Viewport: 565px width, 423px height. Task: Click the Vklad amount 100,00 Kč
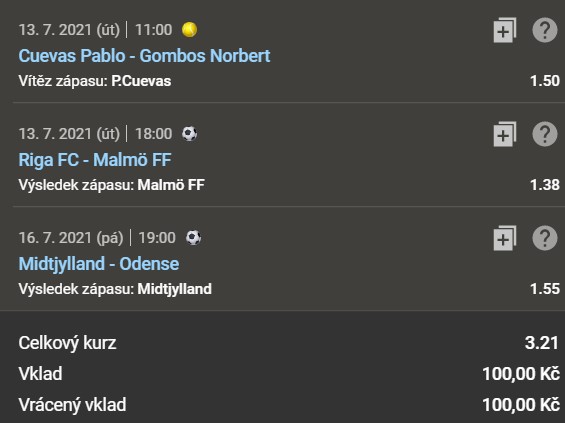[521, 374]
